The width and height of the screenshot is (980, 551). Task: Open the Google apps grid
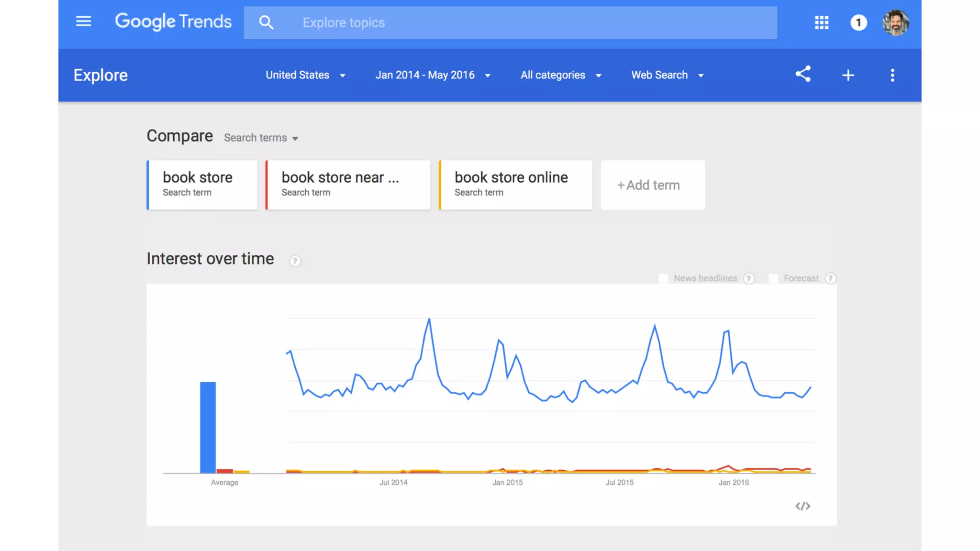(x=822, y=22)
